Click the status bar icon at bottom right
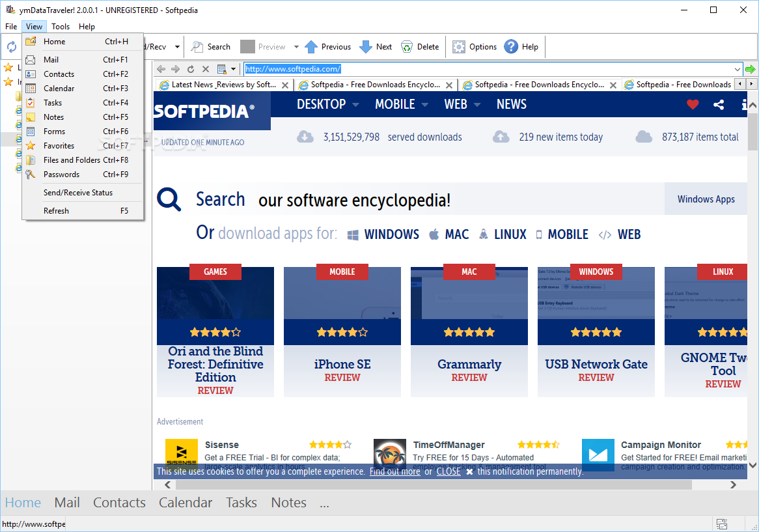Screen dimensions: 759x532 pyautogui.click(x=722, y=524)
